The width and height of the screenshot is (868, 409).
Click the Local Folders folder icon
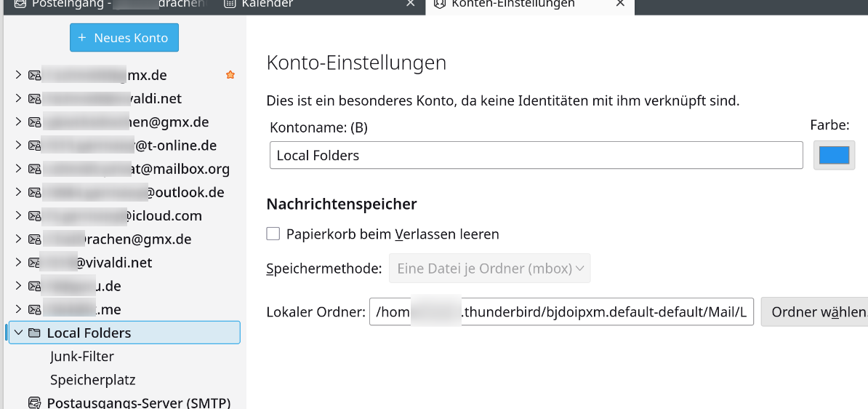[34, 333]
